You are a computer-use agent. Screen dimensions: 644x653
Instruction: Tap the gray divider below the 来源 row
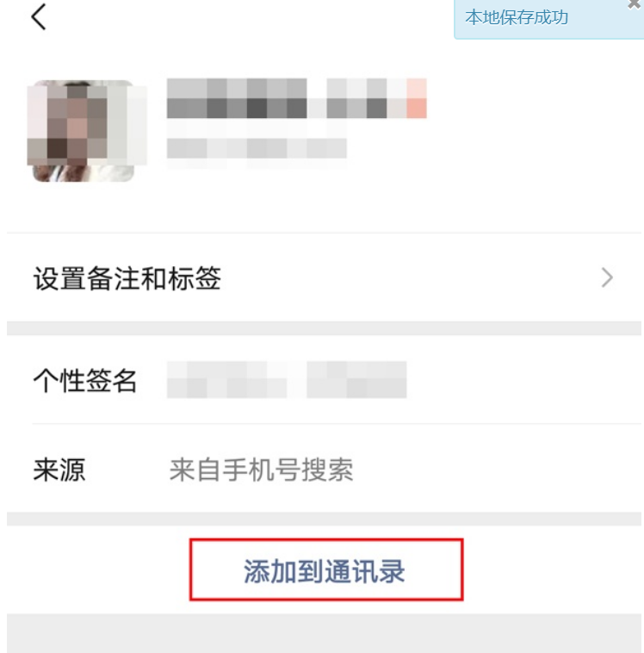point(324,519)
